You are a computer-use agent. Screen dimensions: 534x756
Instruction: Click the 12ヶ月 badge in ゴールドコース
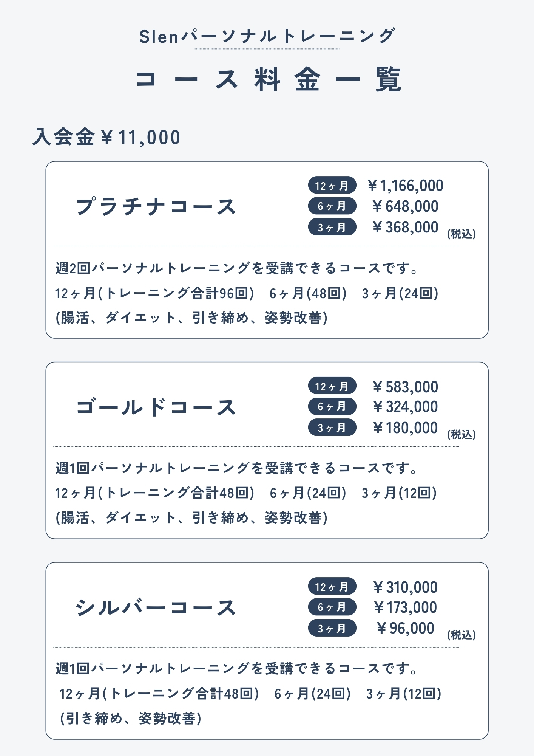click(332, 386)
